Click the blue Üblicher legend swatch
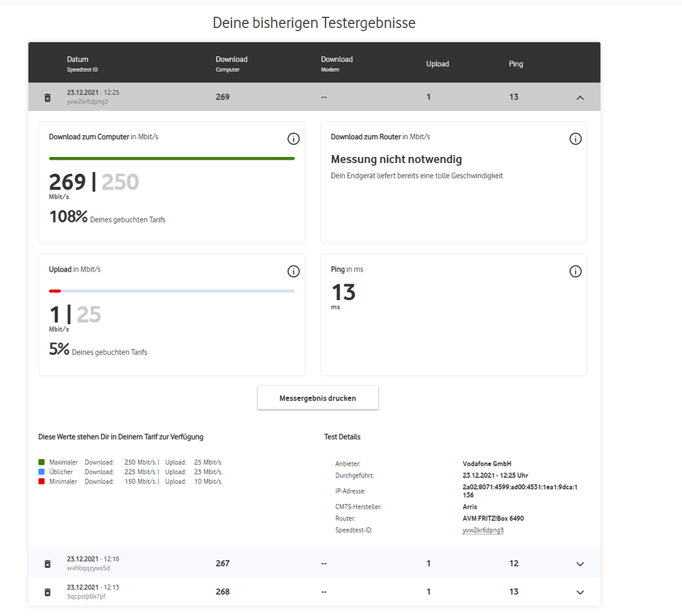The image size is (682, 616). [x=42, y=471]
